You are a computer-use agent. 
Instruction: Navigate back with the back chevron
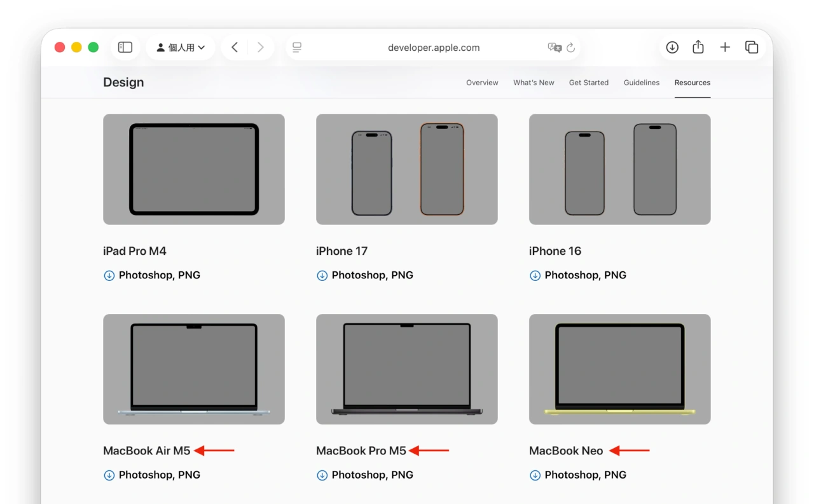(x=234, y=47)
